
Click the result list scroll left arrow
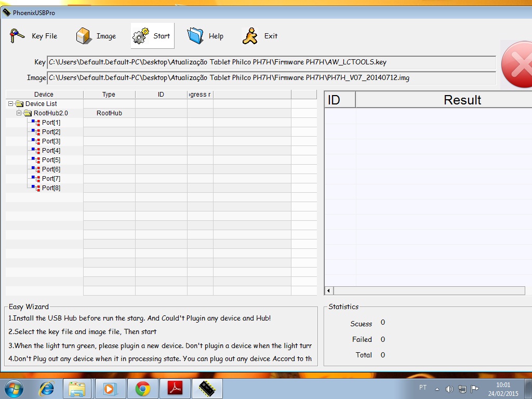[x=328, y=290]
